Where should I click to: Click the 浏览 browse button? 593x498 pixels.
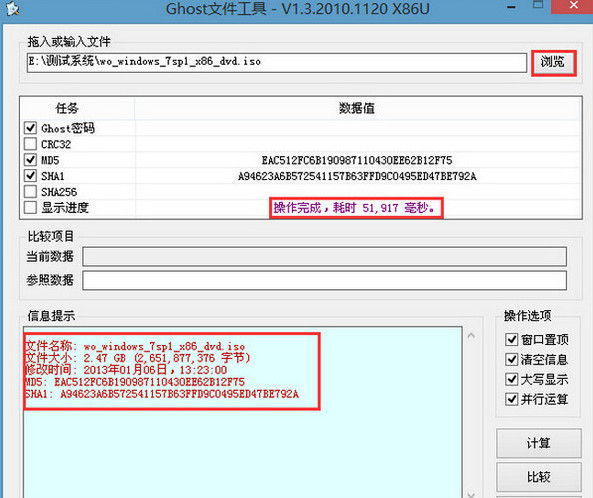pyautogui.click(x=553, y=63)
